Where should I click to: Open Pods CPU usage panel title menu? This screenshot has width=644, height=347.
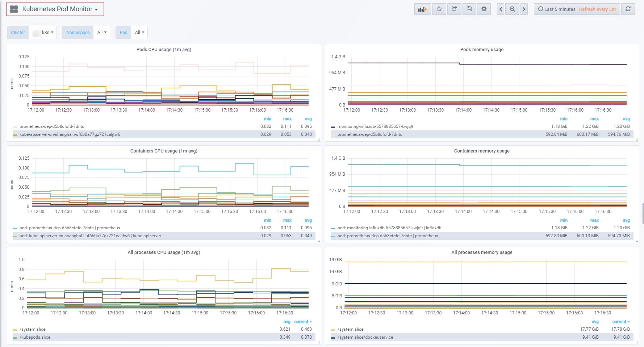(164, 49)
